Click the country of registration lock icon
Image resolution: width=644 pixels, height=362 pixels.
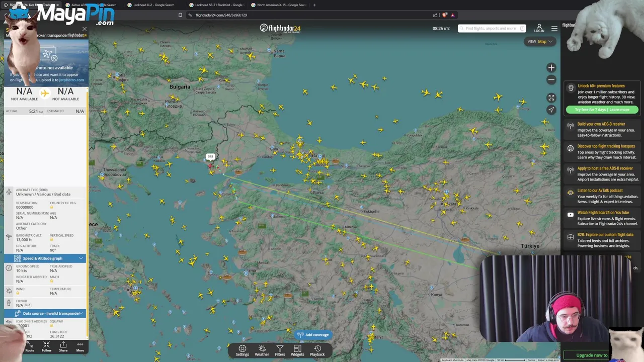click(51, 207)
